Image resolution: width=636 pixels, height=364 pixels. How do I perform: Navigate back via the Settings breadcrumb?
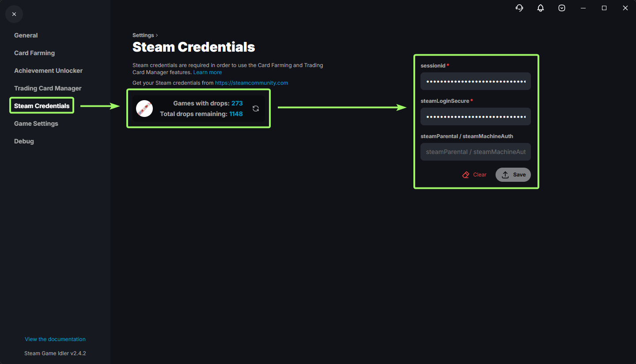pyautogui.click(x=143, y=35)
